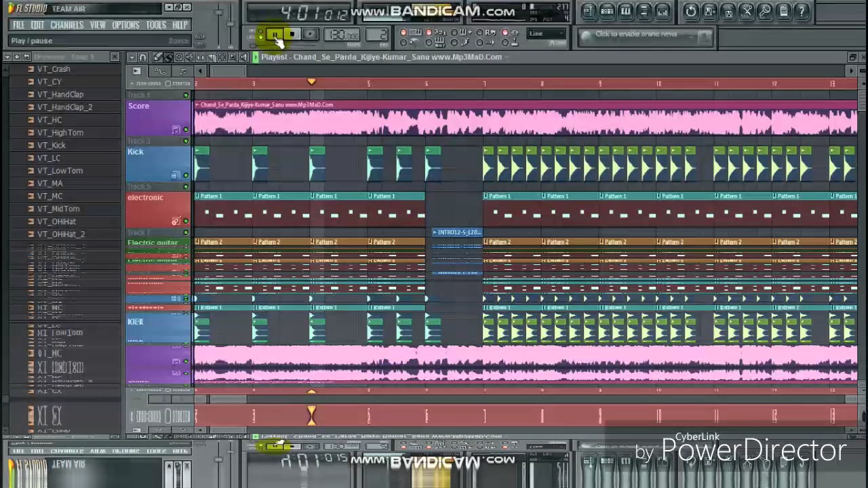Viewport: 868px width, 488px height.
Task: Toggle the STRETCH option in Playlist
Action: (179, 83)
